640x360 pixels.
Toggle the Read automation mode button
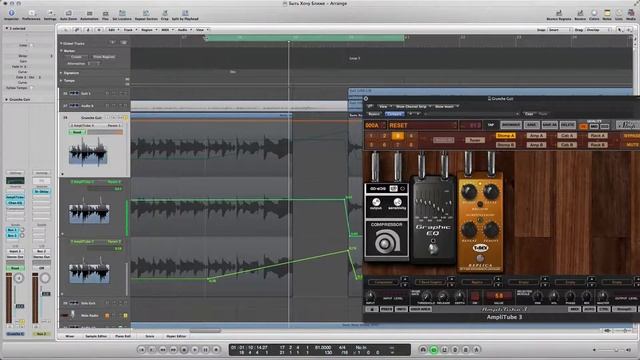tap(77, 132)
